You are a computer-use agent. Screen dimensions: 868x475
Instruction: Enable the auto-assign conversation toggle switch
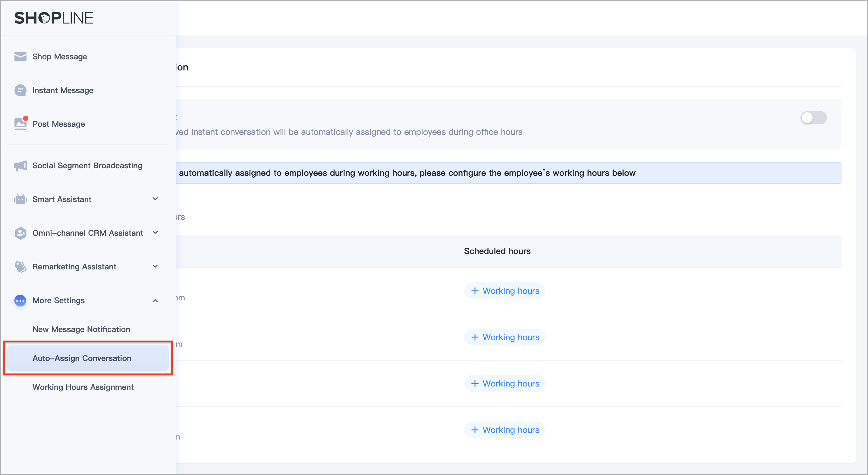tap(813, 118)
